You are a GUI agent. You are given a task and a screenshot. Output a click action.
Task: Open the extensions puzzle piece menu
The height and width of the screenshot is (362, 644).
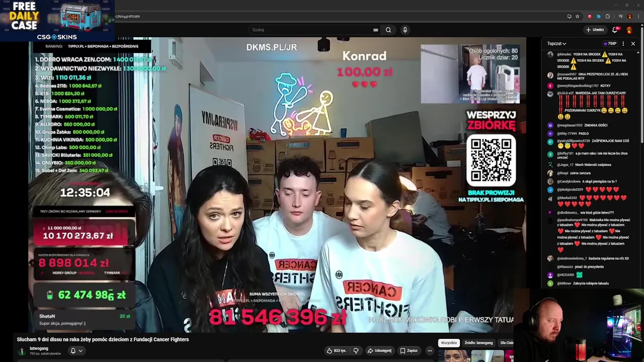pos(608,16)
